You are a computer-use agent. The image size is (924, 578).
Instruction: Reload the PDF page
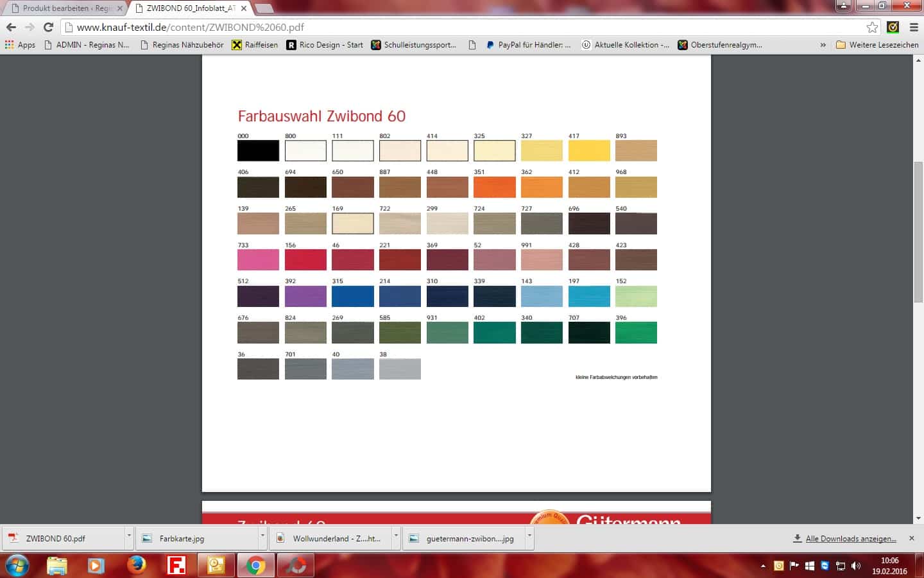[48, 27]
